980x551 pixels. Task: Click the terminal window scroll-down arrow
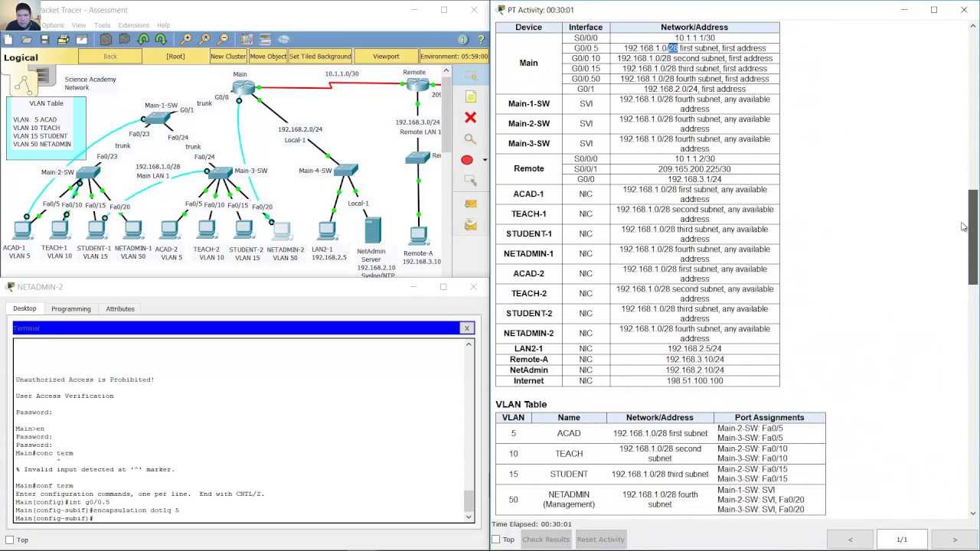tap(469, 517)
